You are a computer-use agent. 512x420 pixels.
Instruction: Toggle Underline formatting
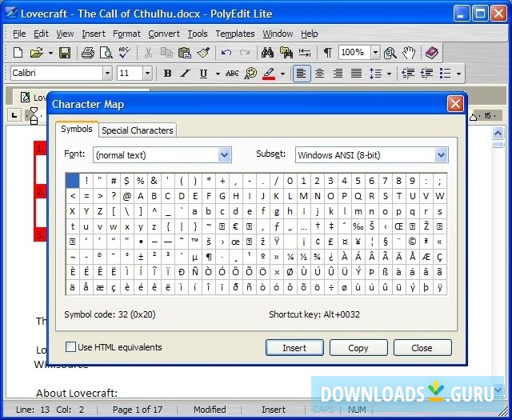pyautogui.click(x=204, y=74)
